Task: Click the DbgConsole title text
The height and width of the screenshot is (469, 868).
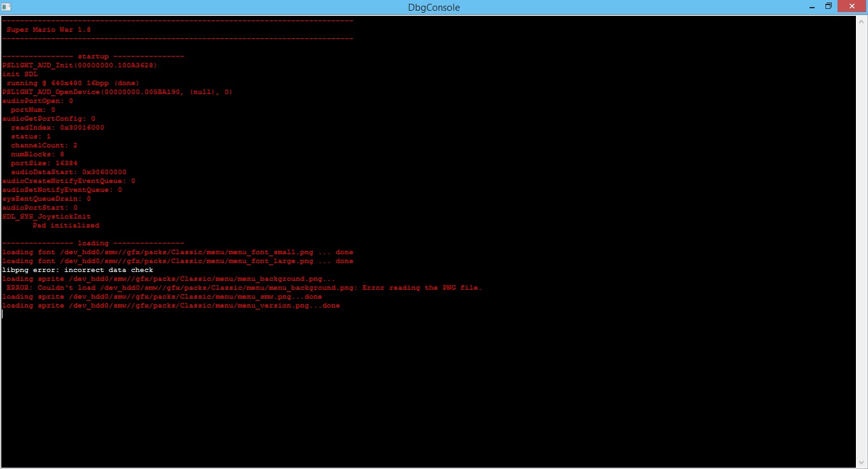Action: (433, 8)
